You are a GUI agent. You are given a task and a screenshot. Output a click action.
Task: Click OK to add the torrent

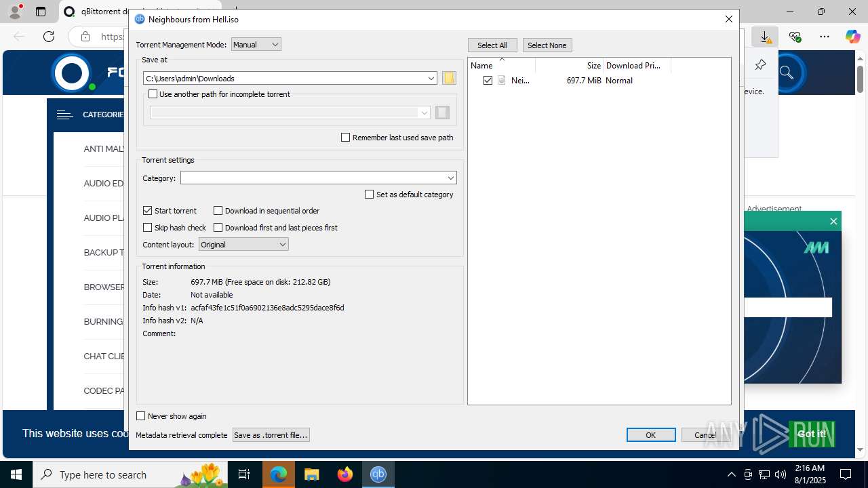pyautogui.click(x=651, y=435)
